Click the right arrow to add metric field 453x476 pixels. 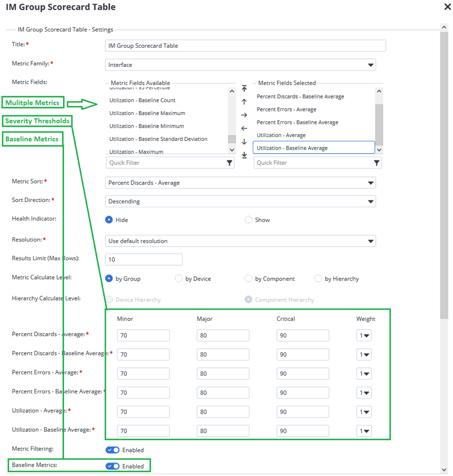coord(244,115)
